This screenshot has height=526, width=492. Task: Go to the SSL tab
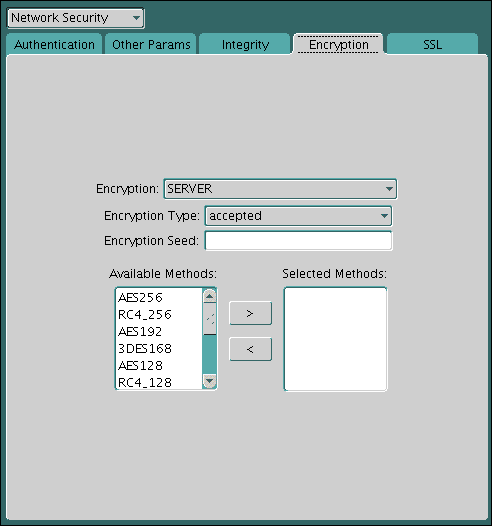click(x=432, y=45)
